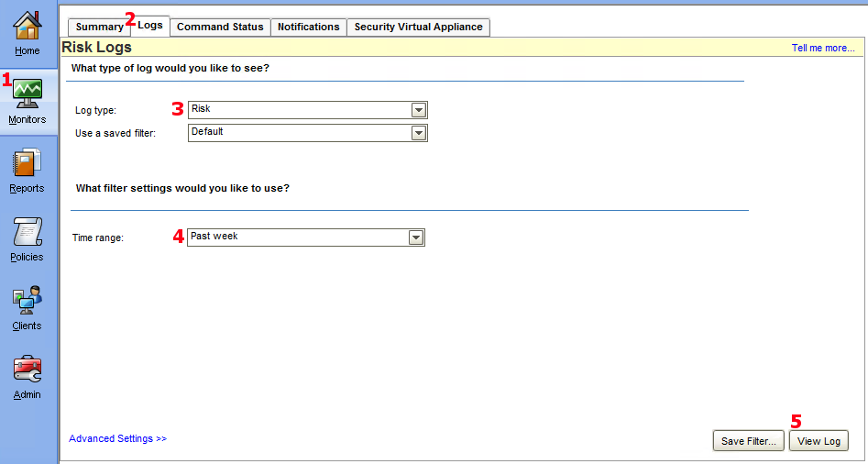The image size is (868, 464).
Task: Open the Policies scroll icon
Action: [27, 232]
